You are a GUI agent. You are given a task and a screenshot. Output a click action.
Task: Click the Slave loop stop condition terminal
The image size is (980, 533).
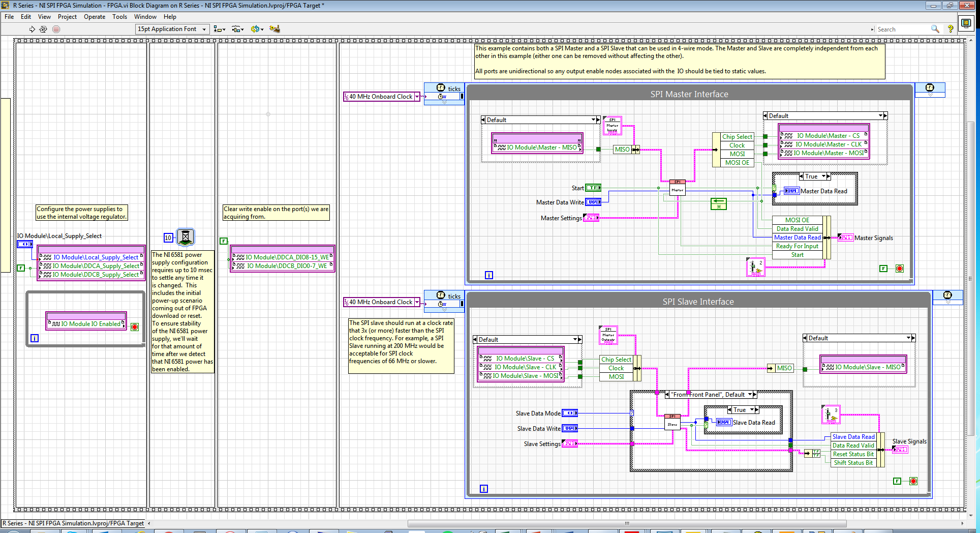pyautogui.click(x=913, y=481)
